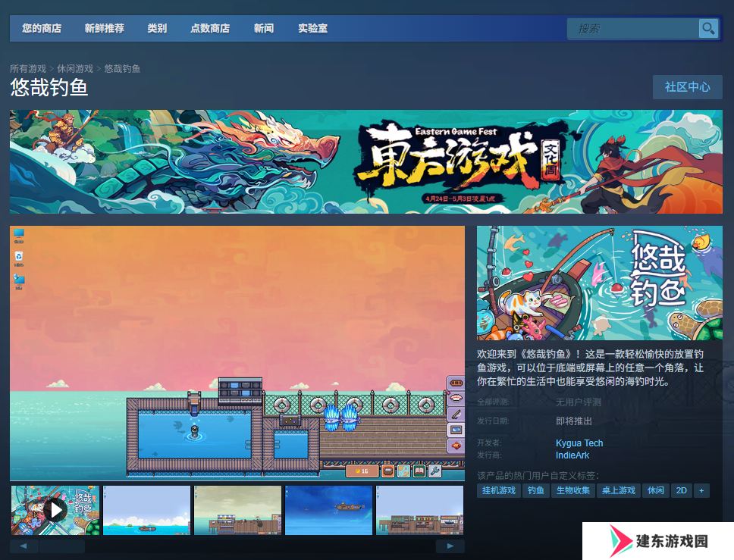Open the 新闻 tab
This screenshot has width=734, height=560.
click(x=264, y=29)
